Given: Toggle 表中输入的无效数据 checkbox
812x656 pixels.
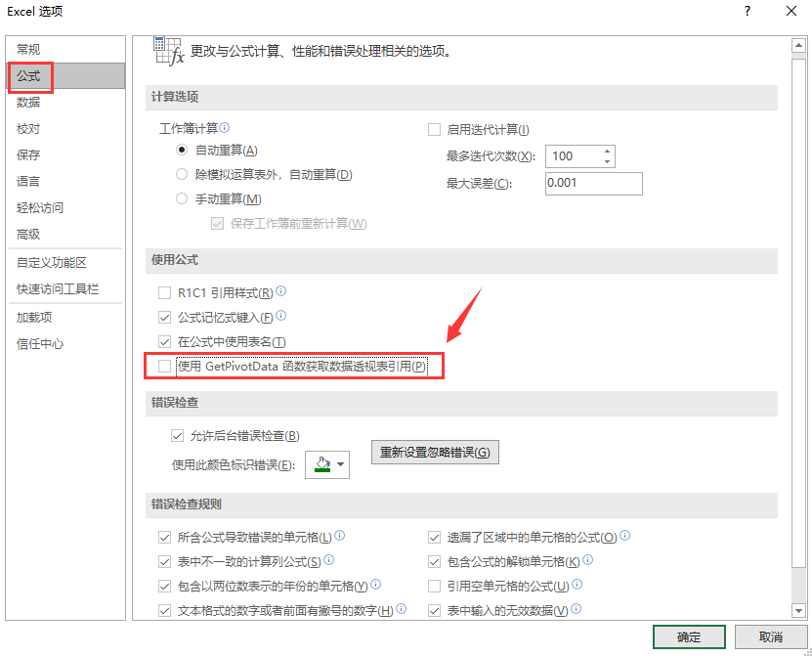Looking at the screenshot, I should [x=435, y=611].
